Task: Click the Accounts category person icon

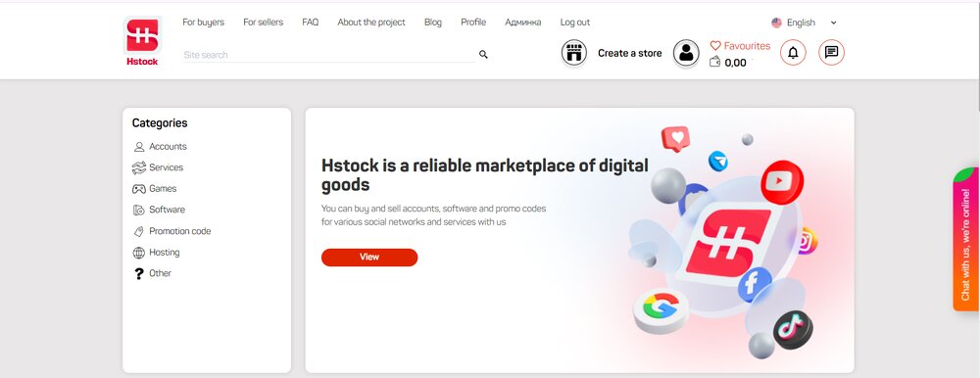Action: coord(139,147)
